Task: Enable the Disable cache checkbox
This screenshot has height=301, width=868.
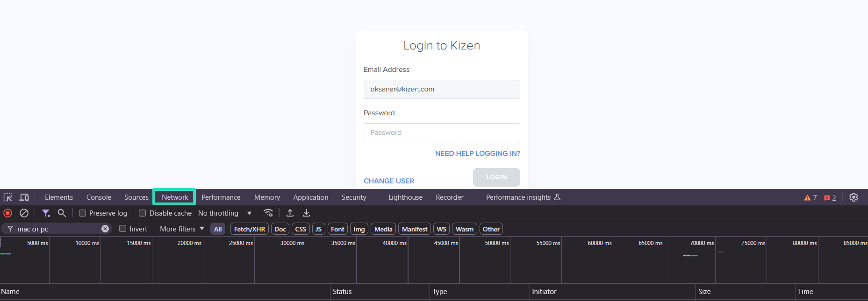Action: (x=143, y=213)
